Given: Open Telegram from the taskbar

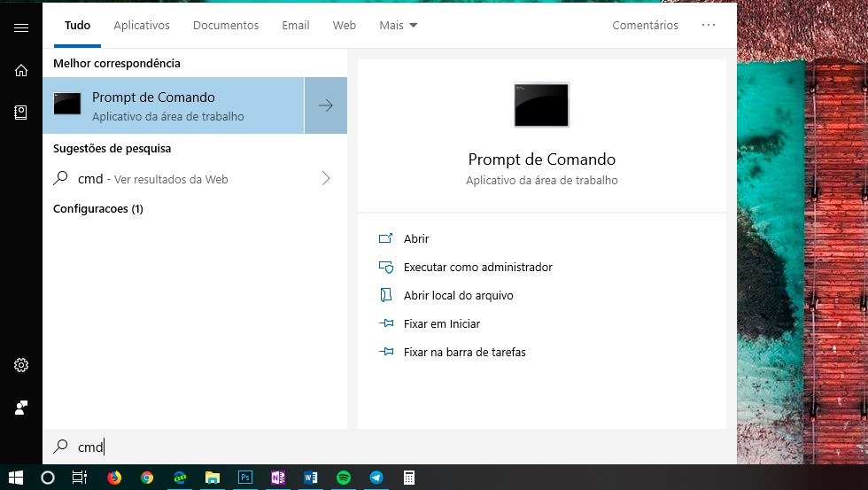Looking at the screenshot, I should (x=376, y=478).
